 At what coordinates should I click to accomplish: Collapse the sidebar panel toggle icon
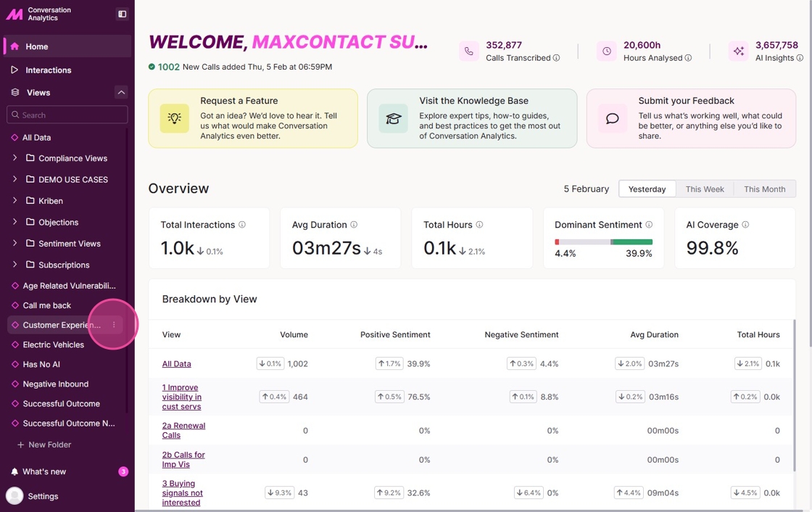[x=123, y=14]
